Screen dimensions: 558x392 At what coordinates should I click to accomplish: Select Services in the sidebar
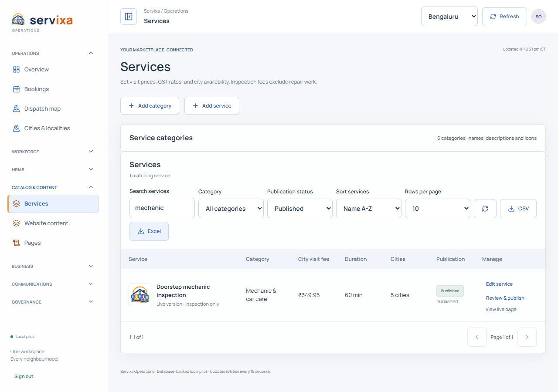point(53,204)
